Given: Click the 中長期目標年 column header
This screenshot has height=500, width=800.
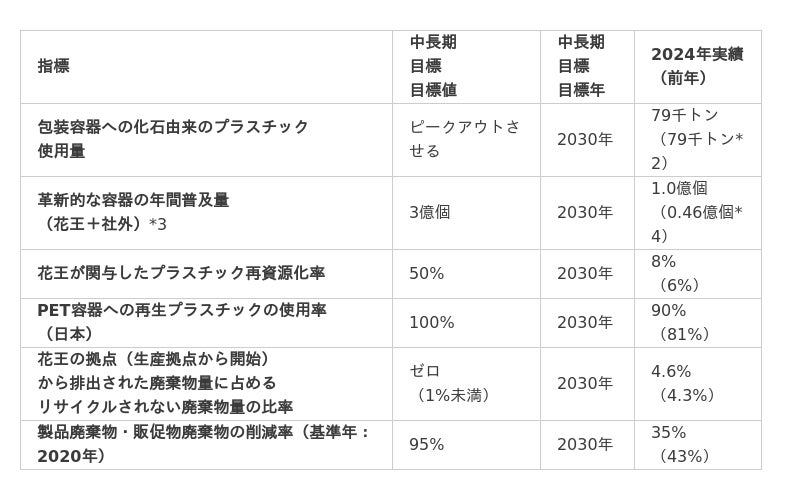Looking at the screenshot, I should (581, 66).
